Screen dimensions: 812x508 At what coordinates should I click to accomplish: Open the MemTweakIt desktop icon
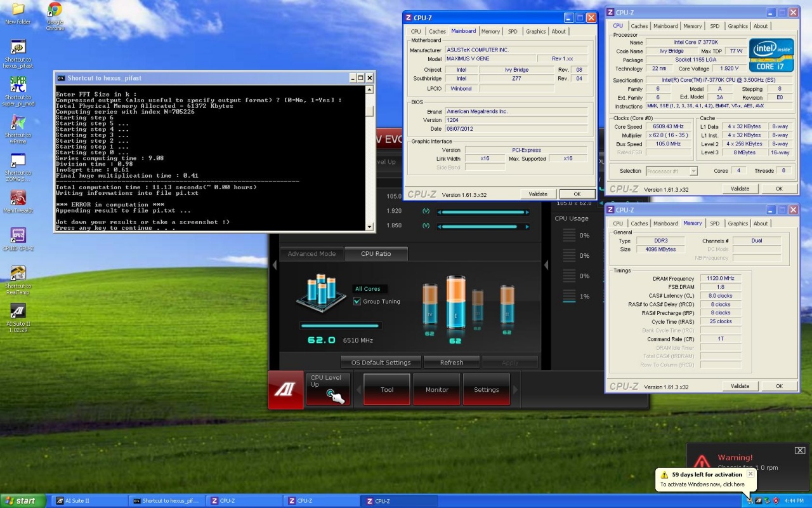(x=18, y=197)
